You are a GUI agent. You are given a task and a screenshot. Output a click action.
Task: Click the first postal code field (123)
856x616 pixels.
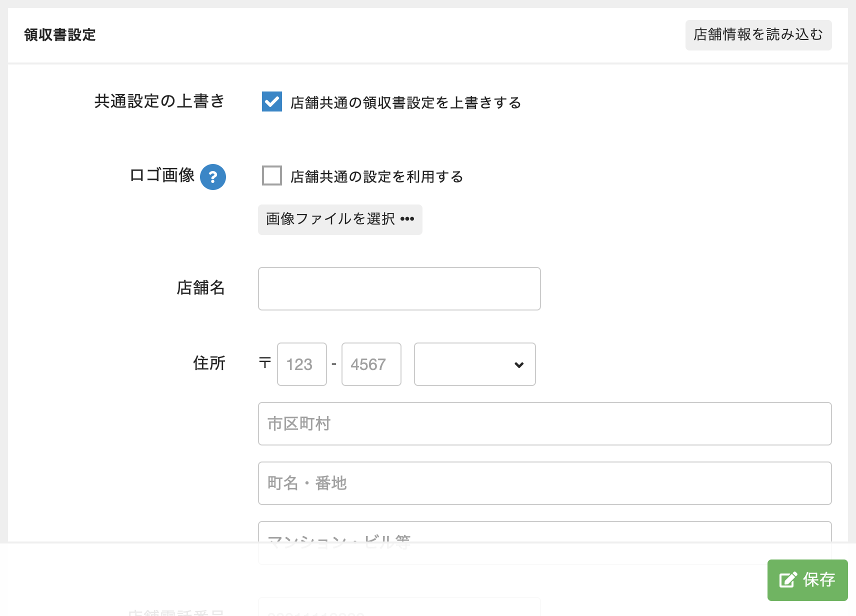(301, 364)
